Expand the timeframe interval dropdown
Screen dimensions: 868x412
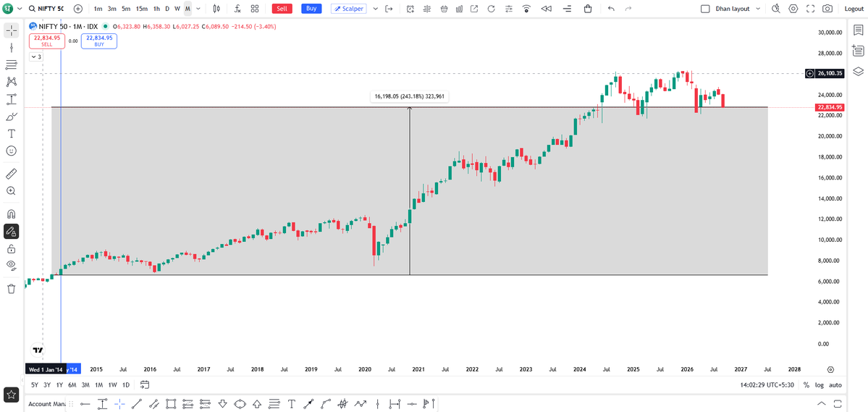(x=199, y=9)
